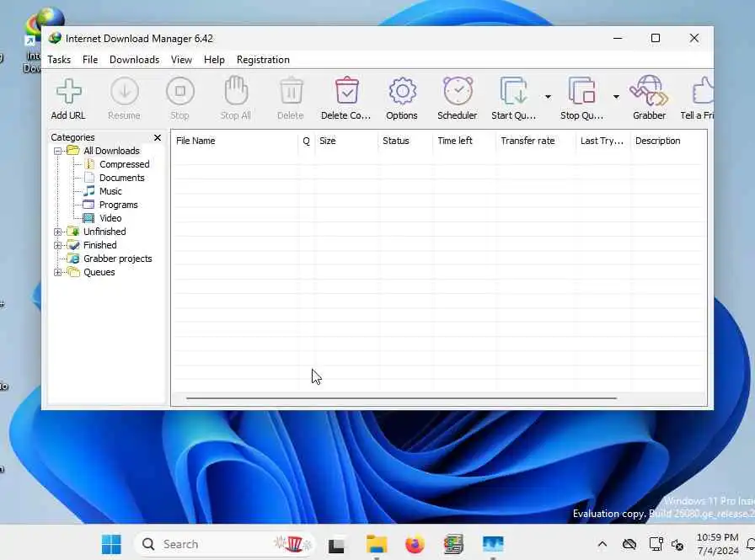Click the Stop toolbar icon

[x=180, y=91]
